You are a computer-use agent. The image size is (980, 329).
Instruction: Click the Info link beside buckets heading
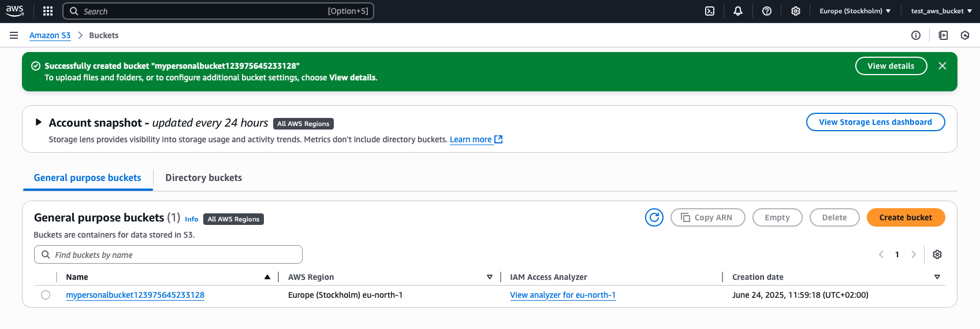192,219
